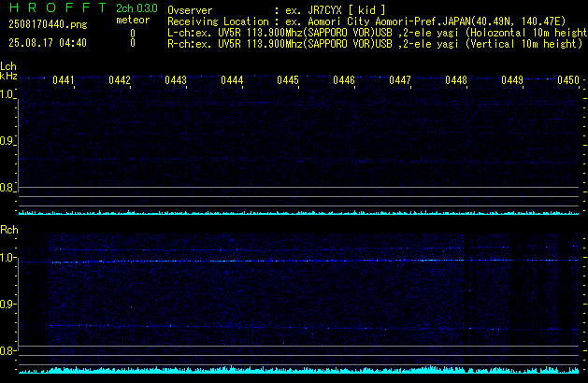Click the Rch channel label
This screenshot has height=383, width=588.
[9, 230]
